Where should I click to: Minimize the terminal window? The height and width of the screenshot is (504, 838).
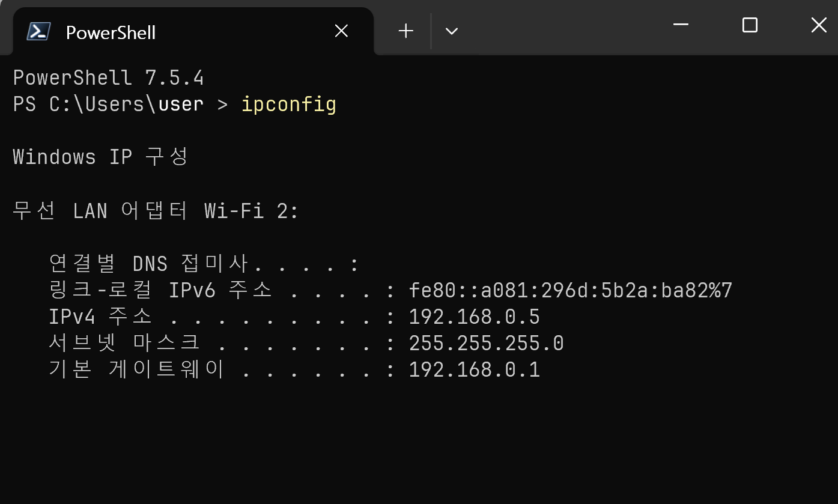[681, 25]
